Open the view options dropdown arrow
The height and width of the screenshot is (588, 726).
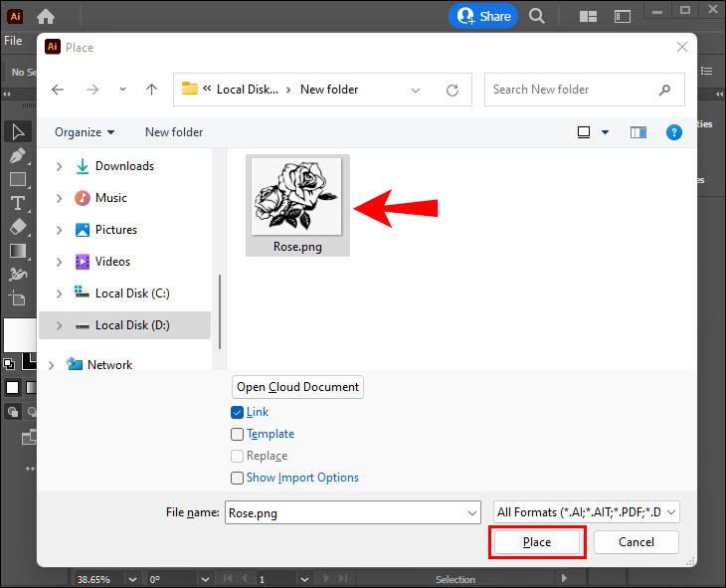click(605, 132)
